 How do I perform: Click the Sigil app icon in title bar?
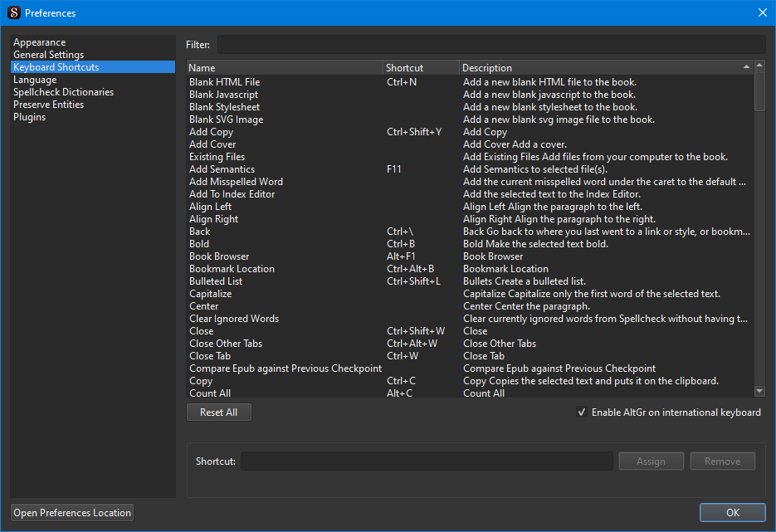coord(13,12)
